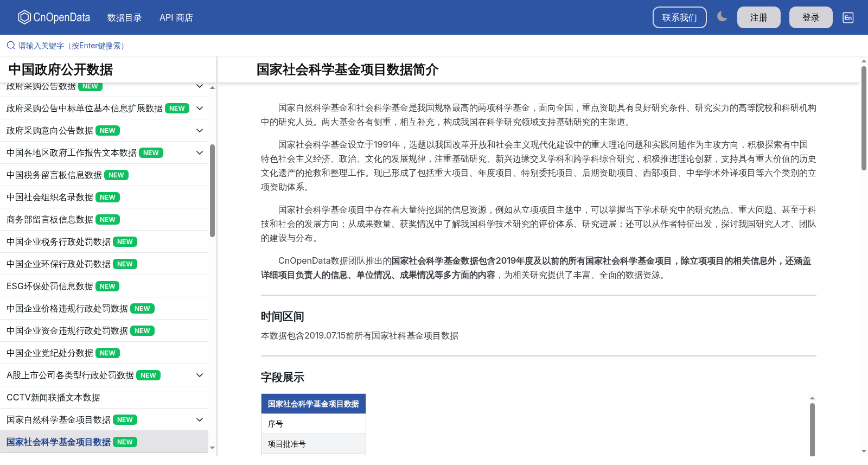Click the 项目批准号 field row
868x465 pixels.
pyautogui.click(x=314, y=444)
